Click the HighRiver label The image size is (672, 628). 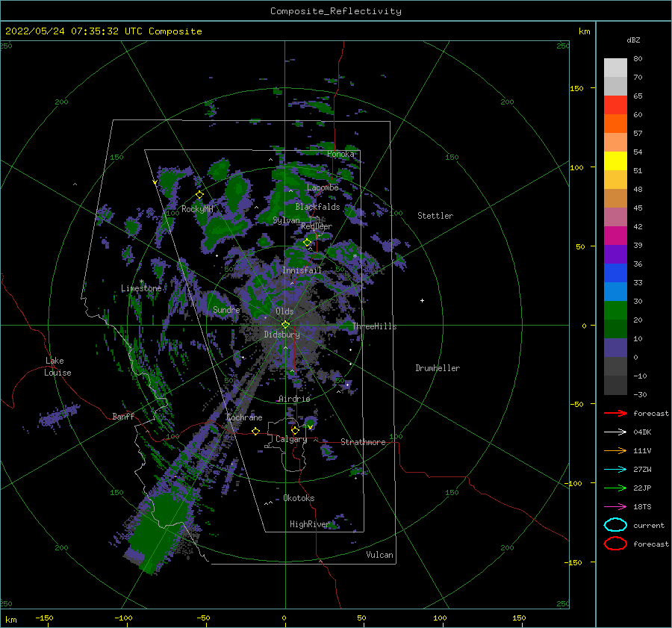click(310, 524)
